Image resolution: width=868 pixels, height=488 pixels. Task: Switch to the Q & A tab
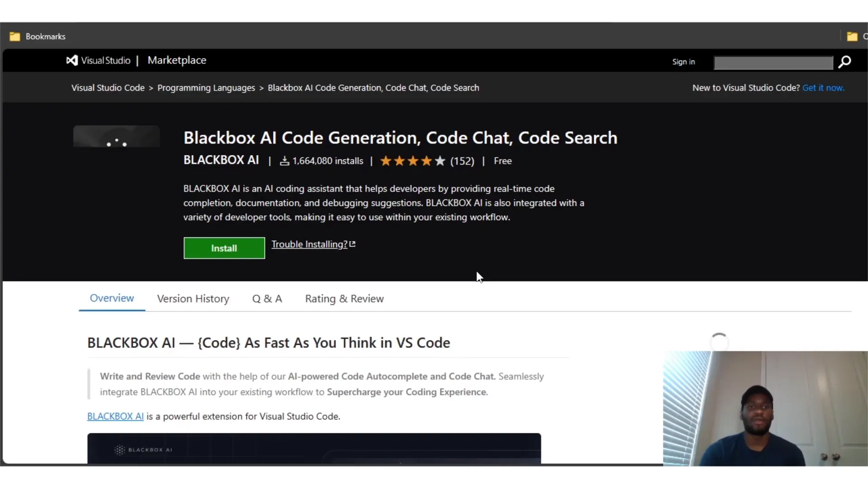pyautogui.click(x=267, y=299)
